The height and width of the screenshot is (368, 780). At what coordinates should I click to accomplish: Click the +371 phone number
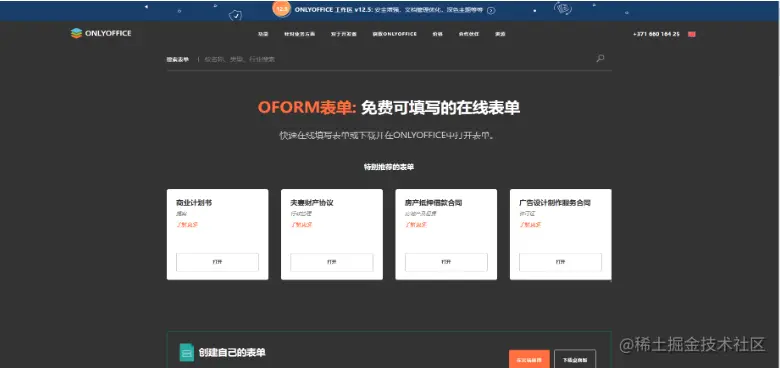[656, 34]
